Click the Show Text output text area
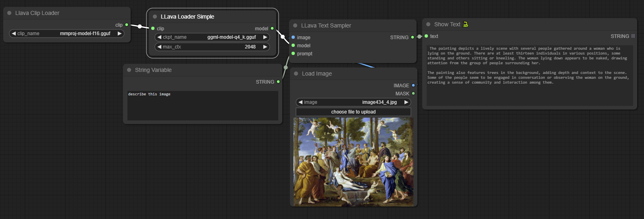The height and width of the screenshot is (219, 644). coord(530,76)
